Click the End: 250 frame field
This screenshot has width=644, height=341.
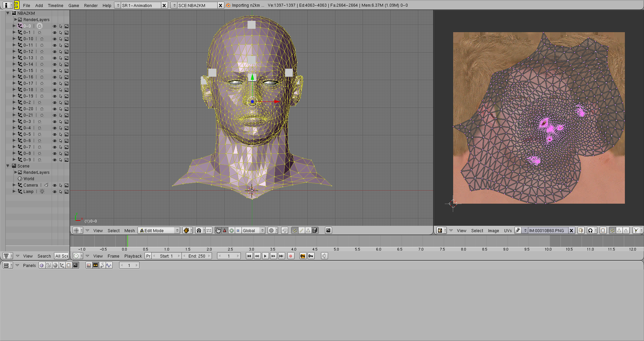pyautogui.click(x=197, y=256)
